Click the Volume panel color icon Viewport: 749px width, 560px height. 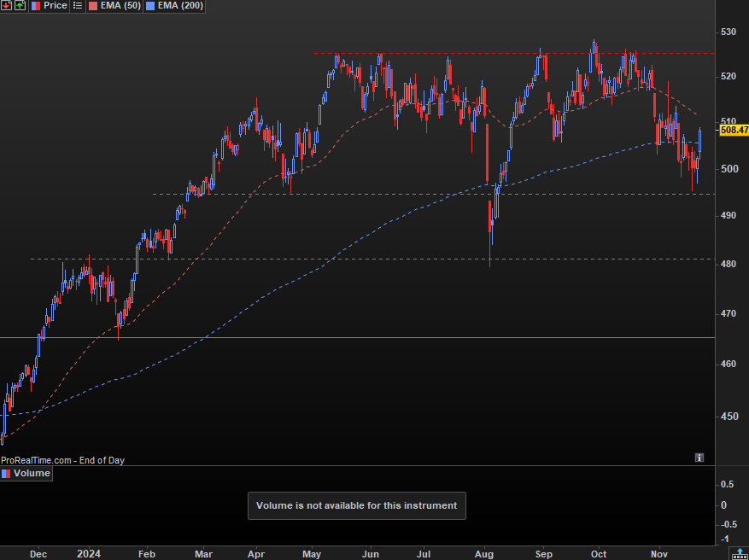point(6,474)
